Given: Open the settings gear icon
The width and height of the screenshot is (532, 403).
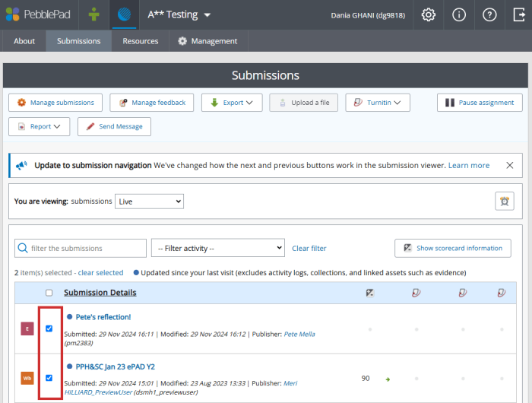Looking at the screenshot, I should [x=428, y=15].
